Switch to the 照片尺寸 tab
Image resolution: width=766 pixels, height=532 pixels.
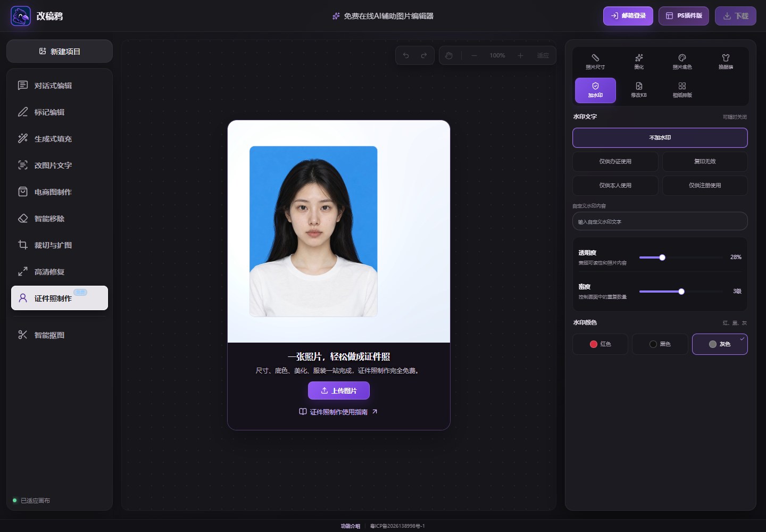(x=595, y=62)
